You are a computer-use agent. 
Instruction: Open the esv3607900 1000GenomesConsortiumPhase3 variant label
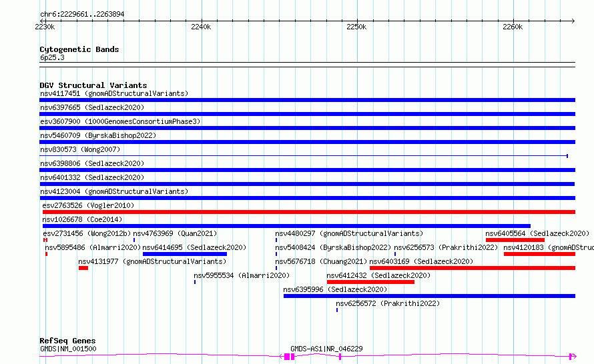120,121
